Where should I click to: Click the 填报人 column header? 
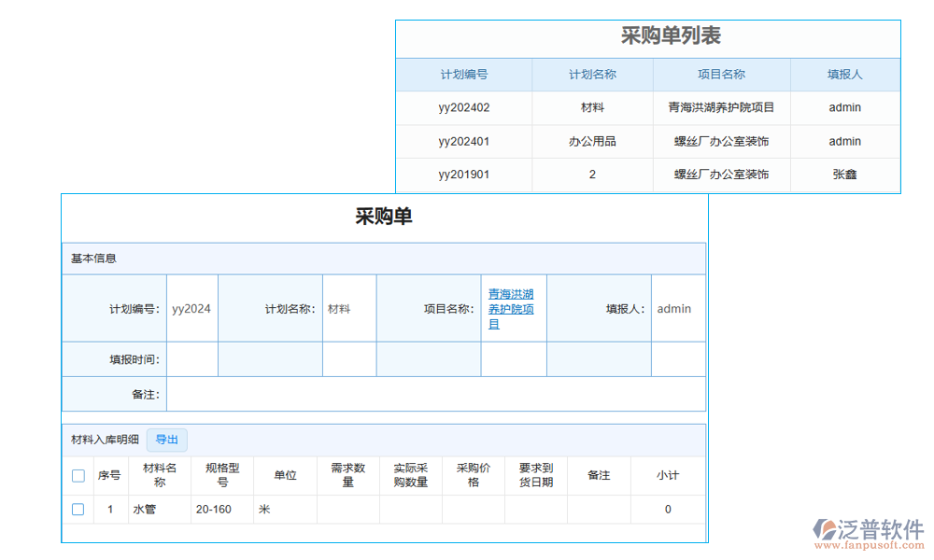[845, 75]
